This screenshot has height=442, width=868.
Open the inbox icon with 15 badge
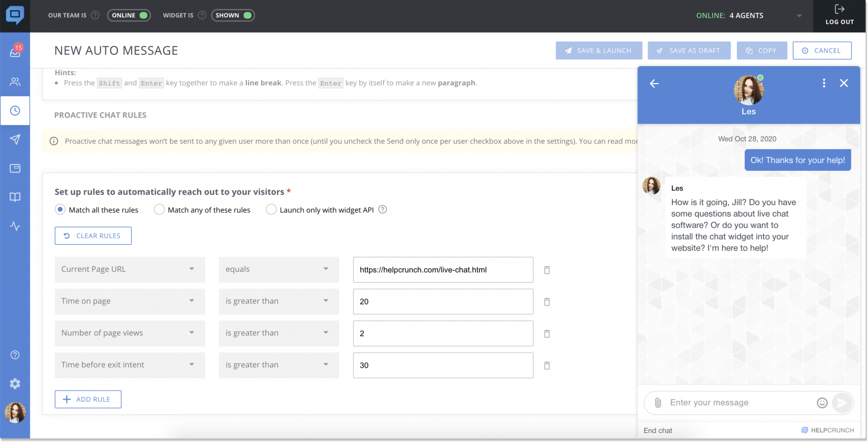click(x=15, y=53)
